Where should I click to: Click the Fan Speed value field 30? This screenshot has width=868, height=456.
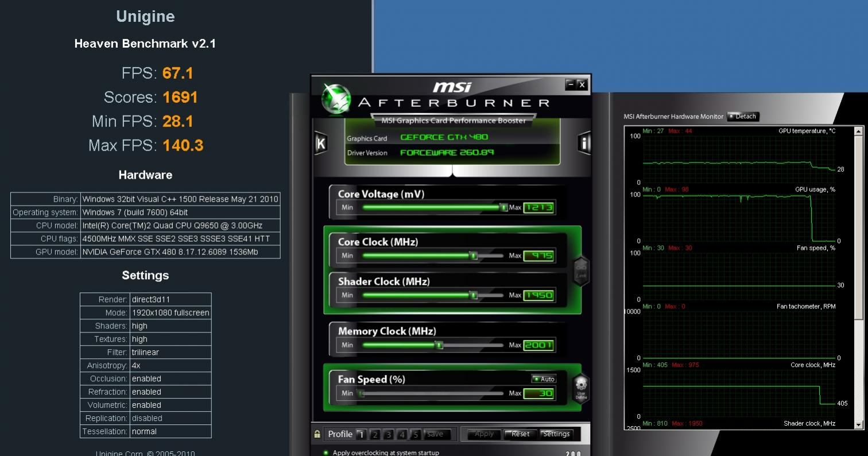(x=539, y=393)
